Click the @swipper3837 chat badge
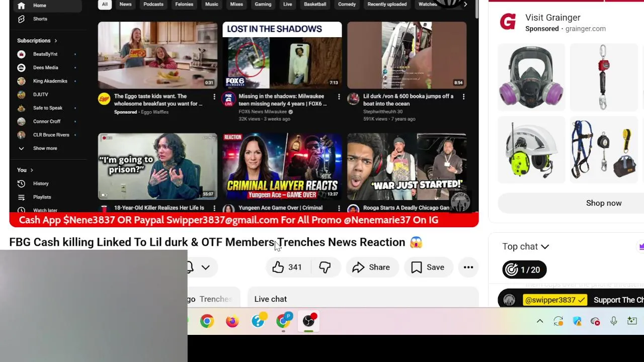 (555, 300)
